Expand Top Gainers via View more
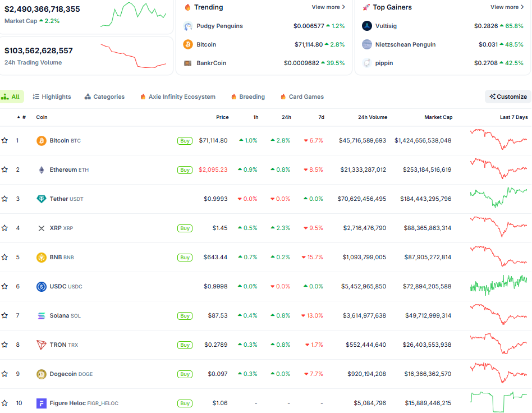Image resolution: width=532 pixels, height=413 pixels. pyautogui.click(x=507, y=7)
